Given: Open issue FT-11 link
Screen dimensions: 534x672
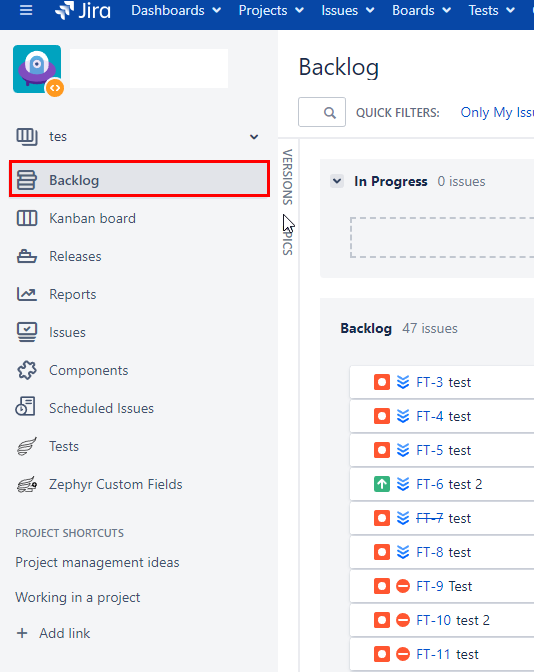Looking at the screenshot, I should pos(433,654).
